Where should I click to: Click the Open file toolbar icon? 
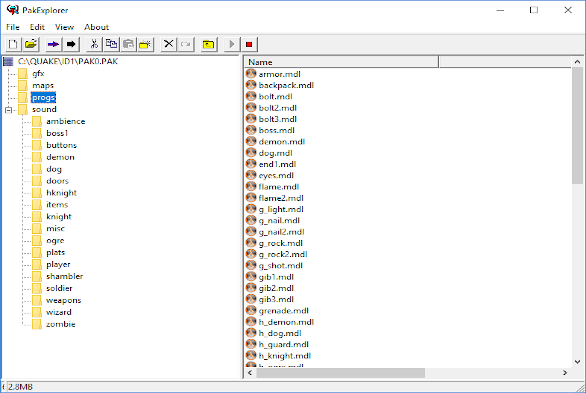[31, 44]
